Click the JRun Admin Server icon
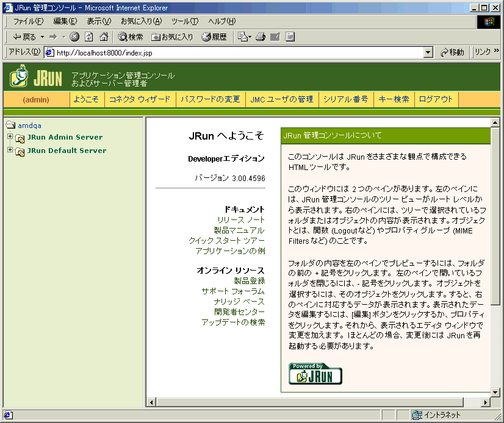Image resolution: width=504 pixels, height=423 pixels. click(x=20, y=138)
